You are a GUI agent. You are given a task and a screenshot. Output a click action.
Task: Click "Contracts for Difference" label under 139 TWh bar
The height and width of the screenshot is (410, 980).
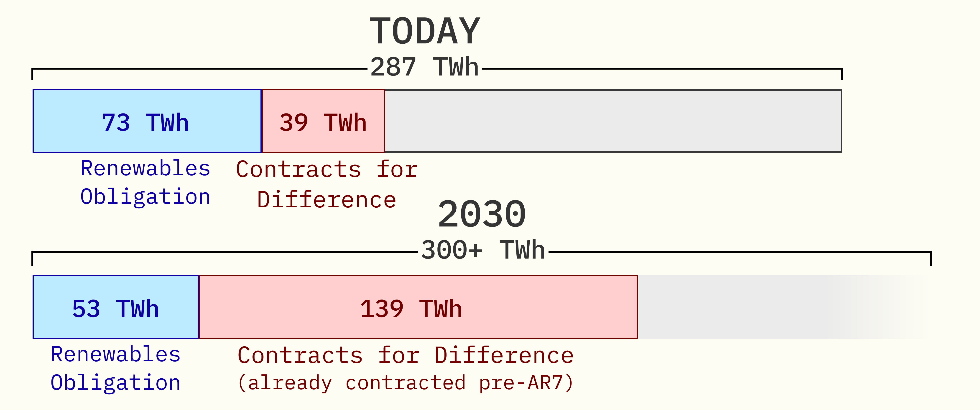406,356
